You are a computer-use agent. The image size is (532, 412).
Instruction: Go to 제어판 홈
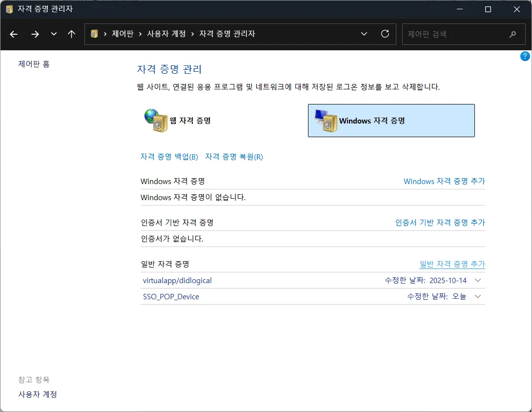pos(34,64)
